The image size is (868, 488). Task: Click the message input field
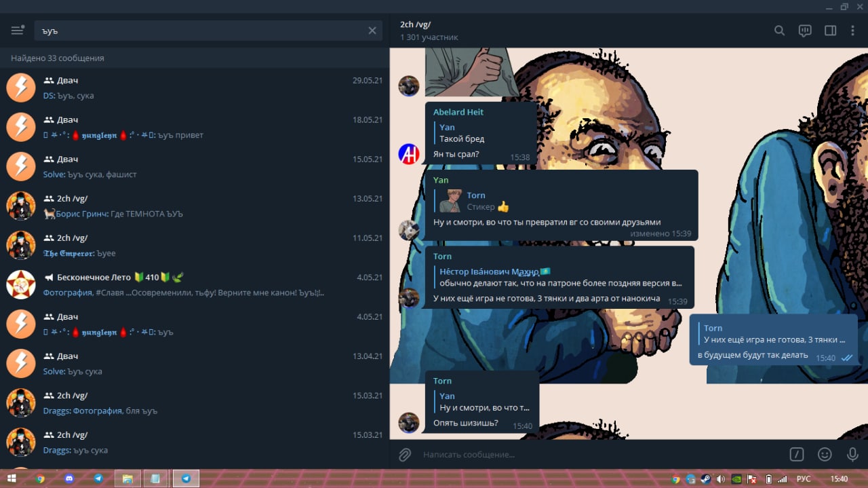600,454
